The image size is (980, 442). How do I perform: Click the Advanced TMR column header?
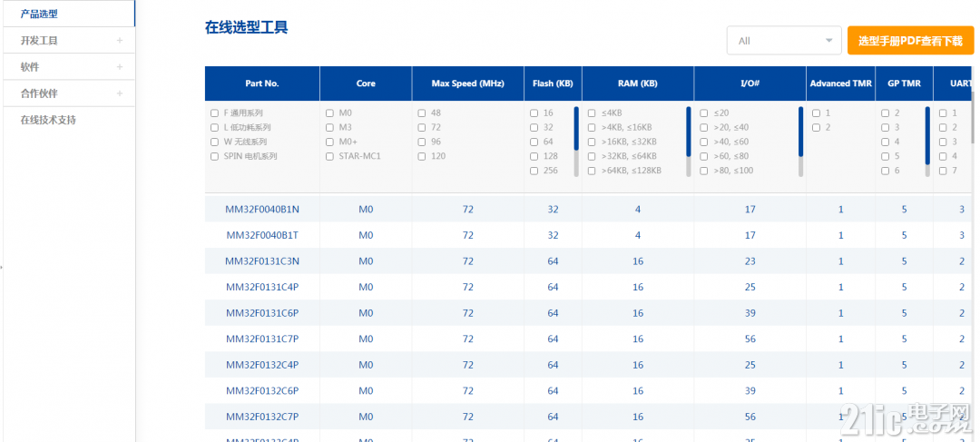pyautogui.click(x=840, y=83)
